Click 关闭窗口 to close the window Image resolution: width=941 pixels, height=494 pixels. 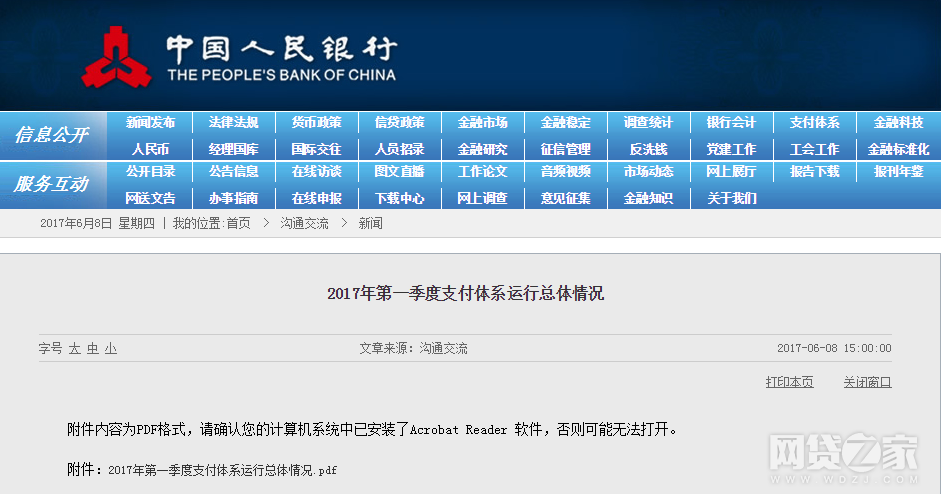tap(866, 382)
